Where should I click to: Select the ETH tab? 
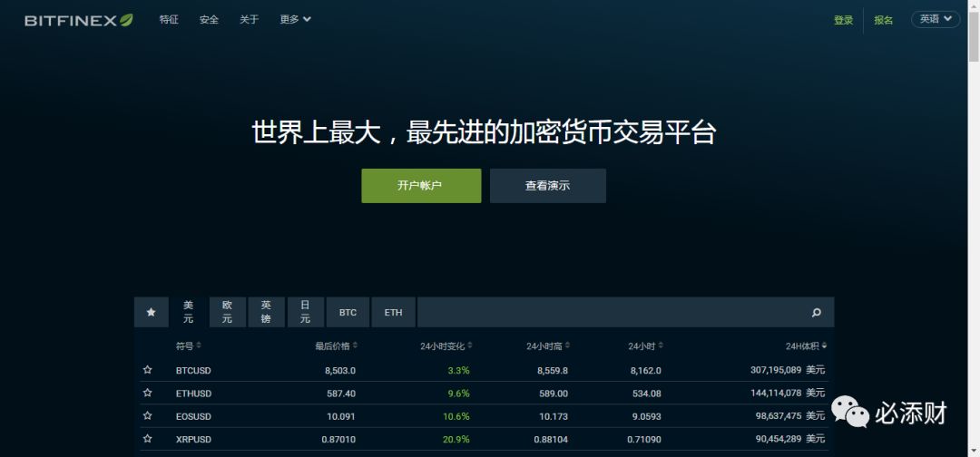pos(393,312)
